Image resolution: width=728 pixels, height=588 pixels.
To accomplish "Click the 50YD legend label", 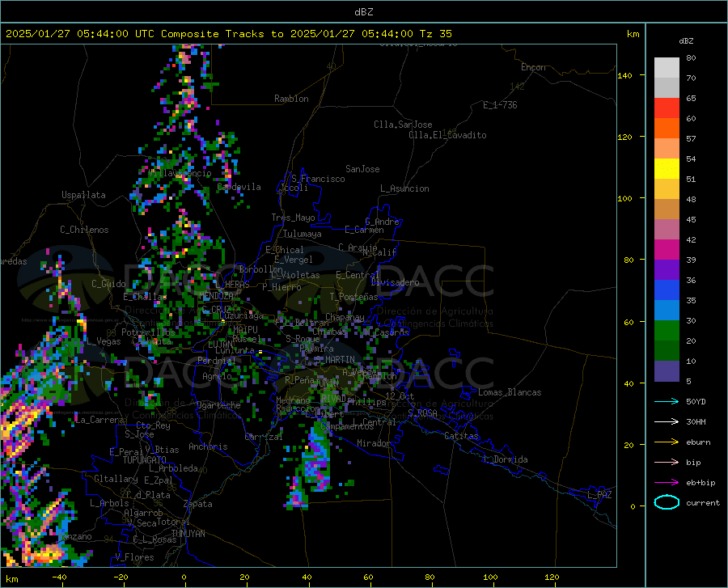I will [696, 401].
